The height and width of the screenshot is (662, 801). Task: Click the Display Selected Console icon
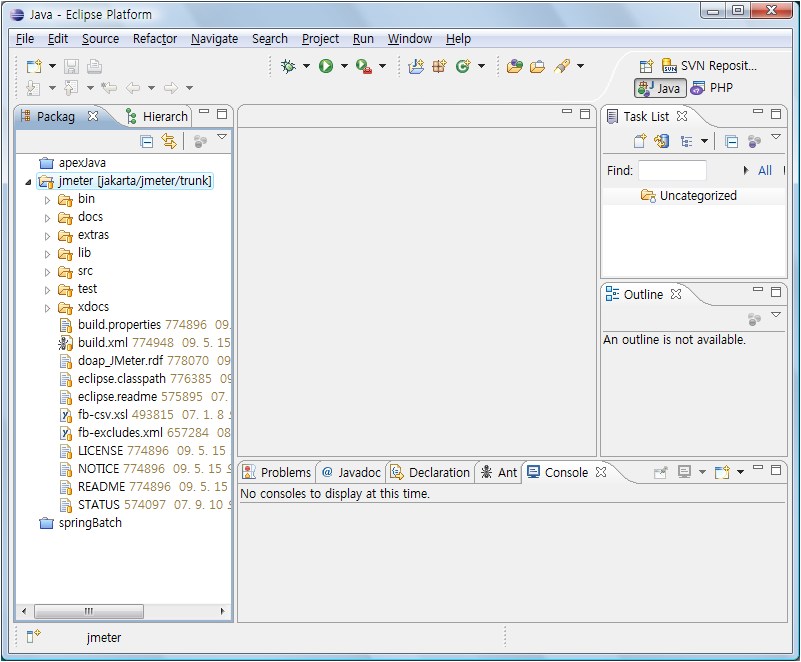coord(684,472)
